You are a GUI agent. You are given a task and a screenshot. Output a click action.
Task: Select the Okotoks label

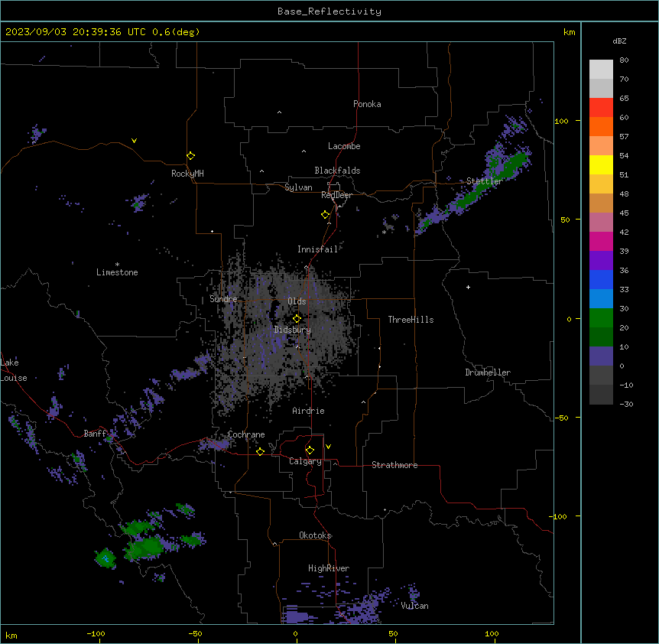pos(315,535)
